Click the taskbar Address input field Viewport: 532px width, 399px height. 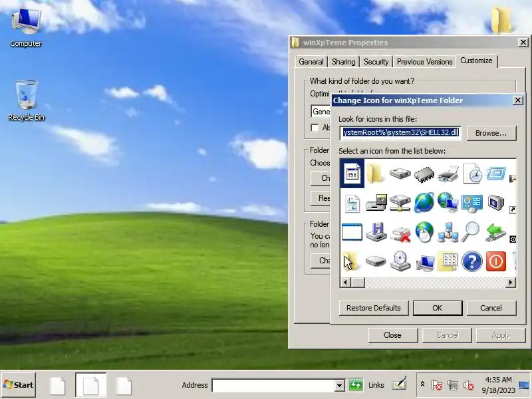[273, 386]
